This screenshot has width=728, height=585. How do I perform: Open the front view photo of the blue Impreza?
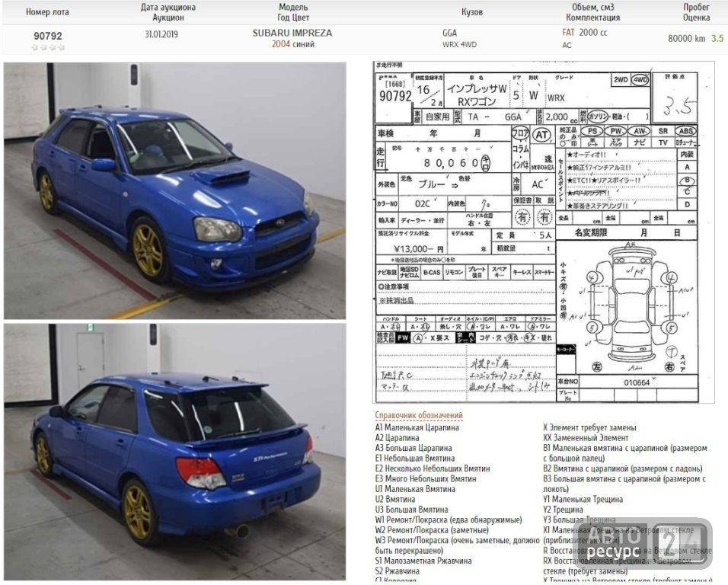[x=174, y=191]
